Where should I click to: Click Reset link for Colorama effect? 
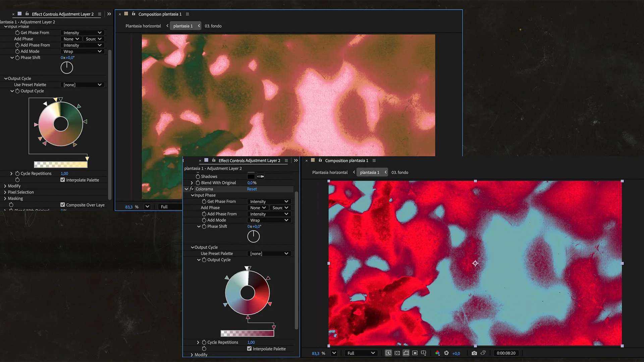coord(252,189)
